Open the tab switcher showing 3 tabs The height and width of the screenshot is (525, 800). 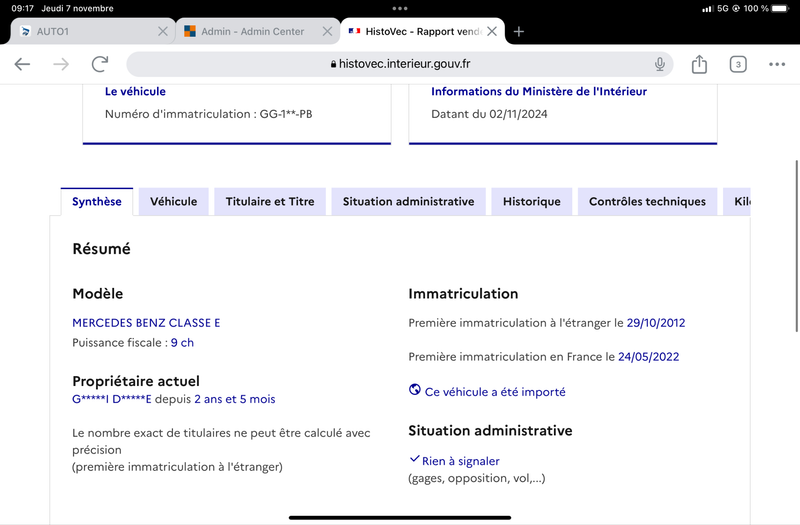click(738, 64)
